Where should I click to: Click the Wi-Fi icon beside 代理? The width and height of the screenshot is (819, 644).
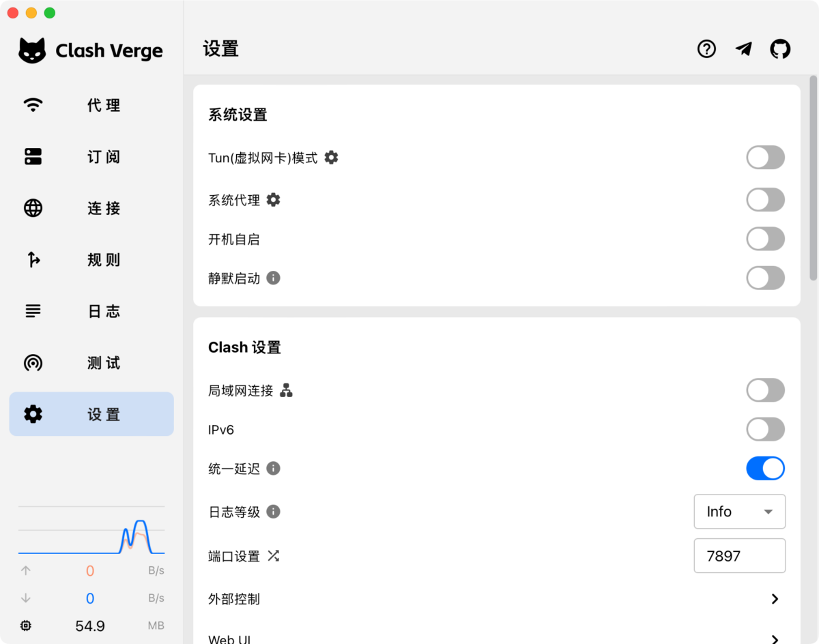pos(33,105)
